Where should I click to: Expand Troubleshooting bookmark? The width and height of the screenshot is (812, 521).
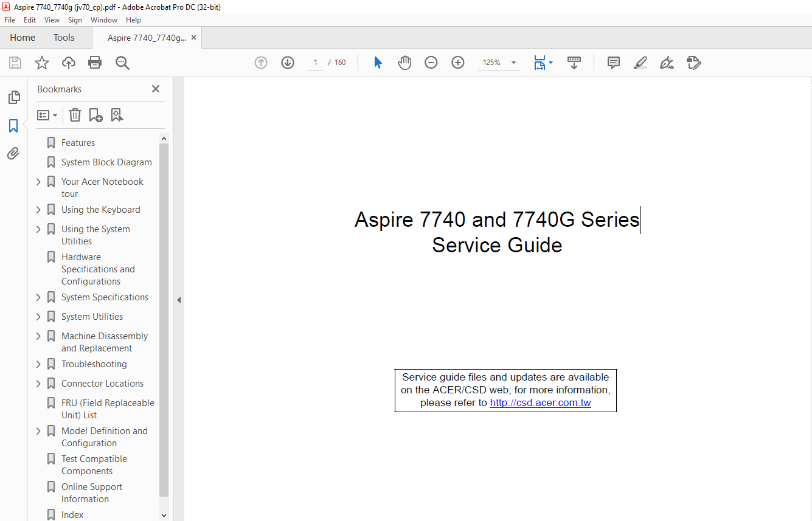pyautogui.click(x=38, y=364)
